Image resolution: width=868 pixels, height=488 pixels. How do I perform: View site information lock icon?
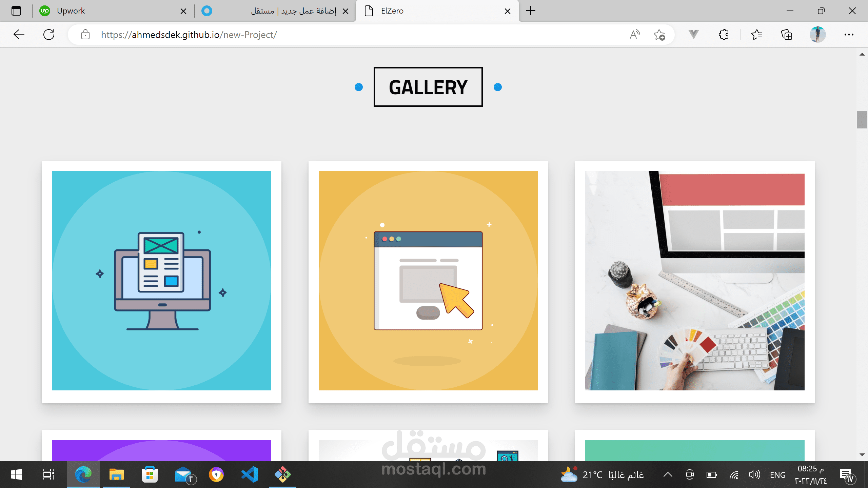point(85,35)
